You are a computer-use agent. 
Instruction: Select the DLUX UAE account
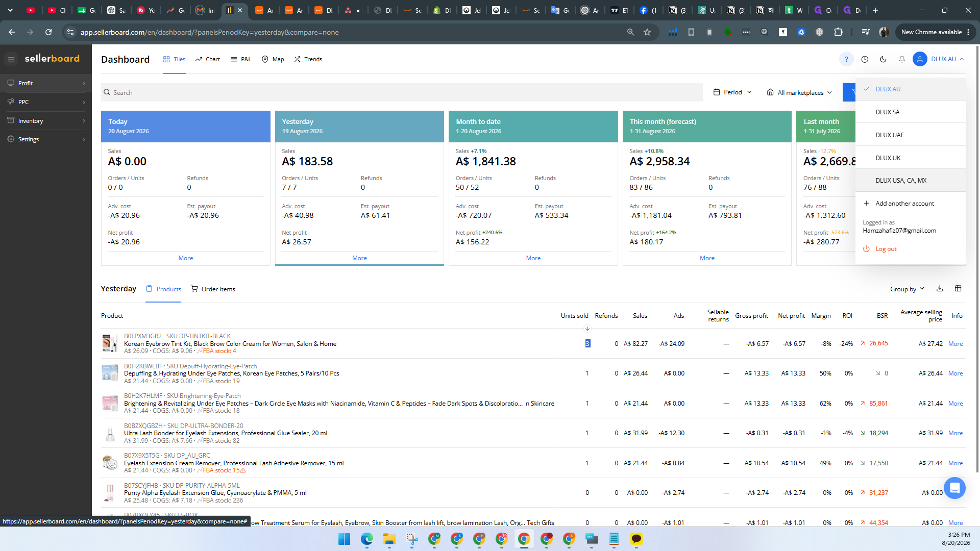coord(910,135)
